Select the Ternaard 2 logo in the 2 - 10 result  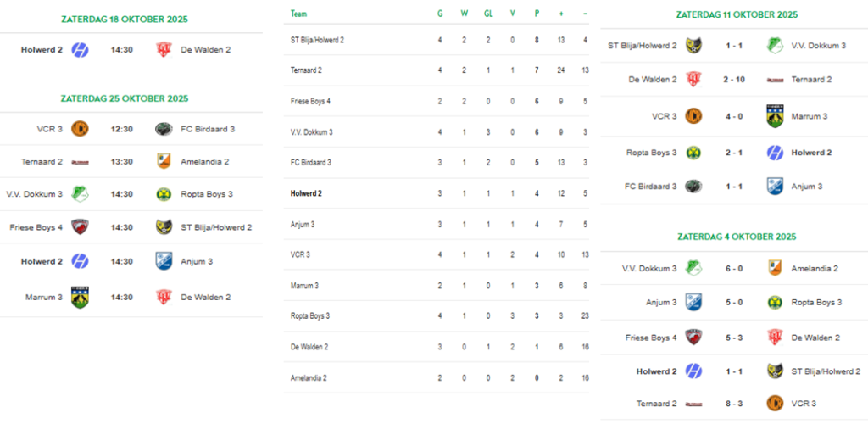point(774,80)
